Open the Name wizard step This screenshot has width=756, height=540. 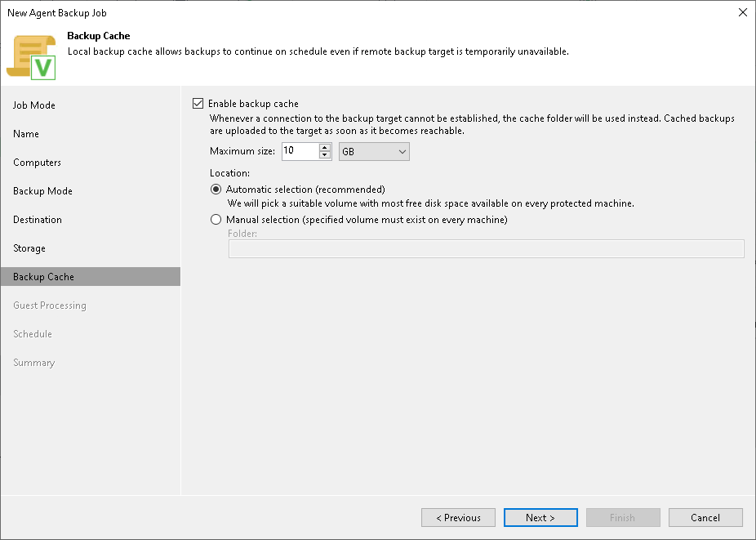(25, 133)
